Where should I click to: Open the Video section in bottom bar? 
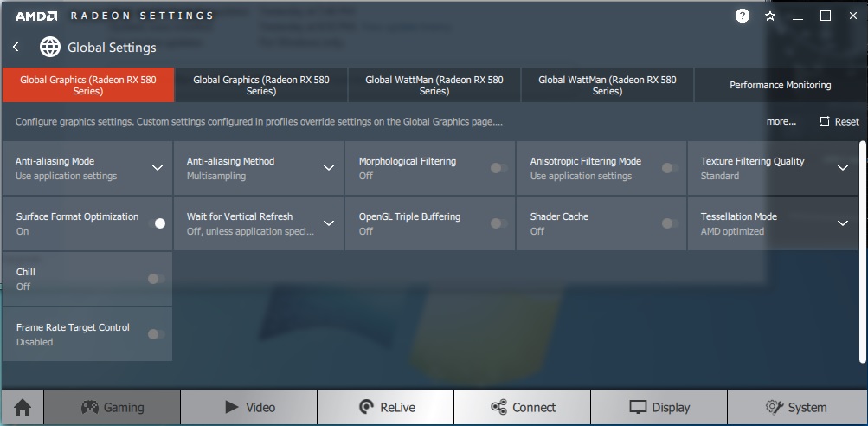click(x=249, y=407)
